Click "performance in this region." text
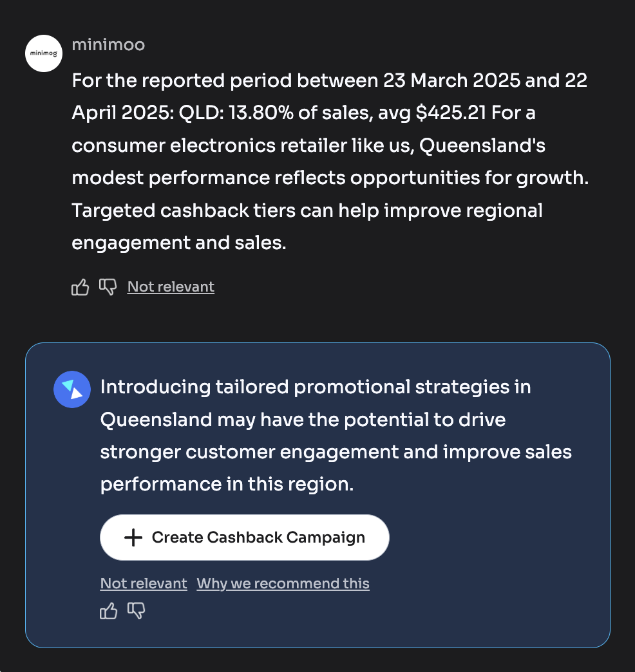Image resolution: width=635 pixels, height=672 pixels. [227, 484]
